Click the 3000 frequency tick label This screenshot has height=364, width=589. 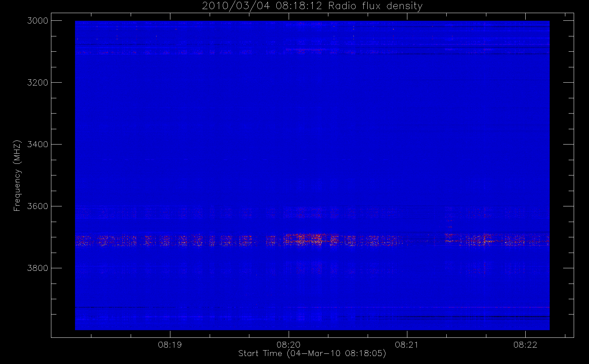(x=38, y=21)
